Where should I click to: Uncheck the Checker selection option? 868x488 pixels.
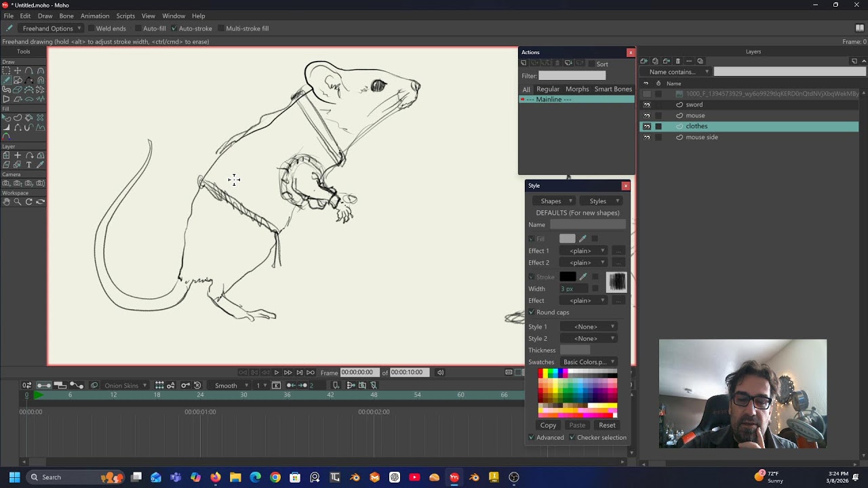coord(572,438)
